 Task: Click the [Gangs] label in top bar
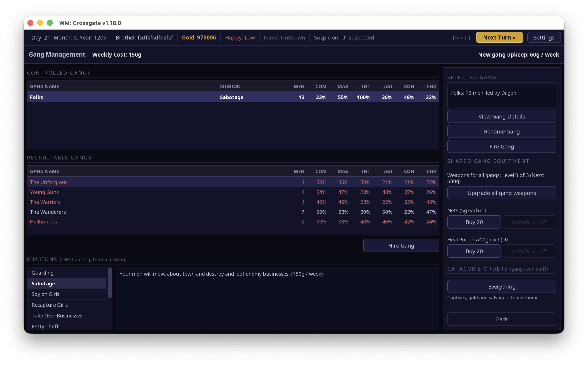(x=461, y=37)
